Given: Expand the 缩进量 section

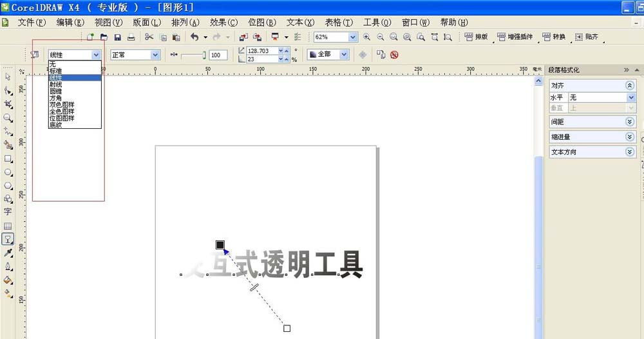Looking at the screenshot, I should click(629, 137).
